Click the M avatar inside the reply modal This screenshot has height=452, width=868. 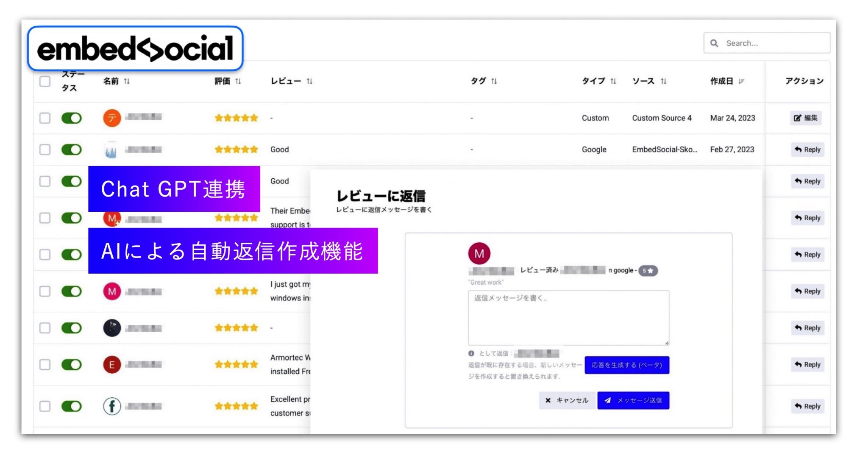[x=480, y=254]
